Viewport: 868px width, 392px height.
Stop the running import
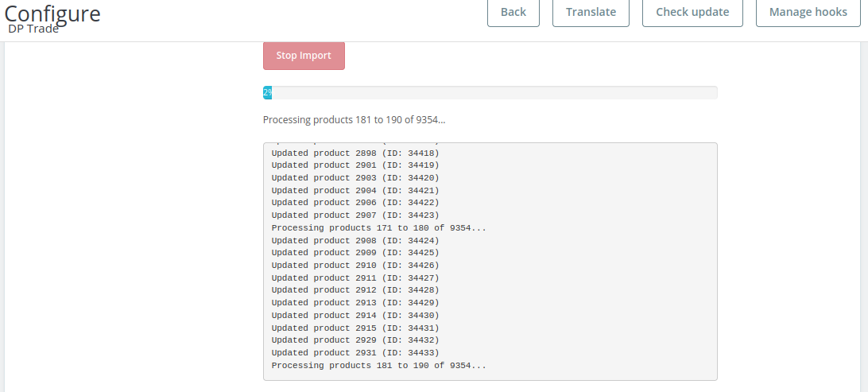[304, 56]
